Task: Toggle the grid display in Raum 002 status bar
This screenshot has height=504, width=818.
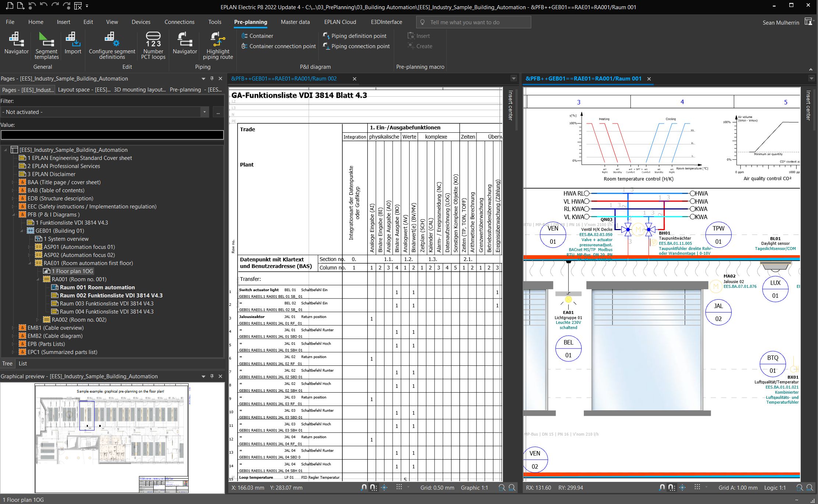Action: click(399, 487)
